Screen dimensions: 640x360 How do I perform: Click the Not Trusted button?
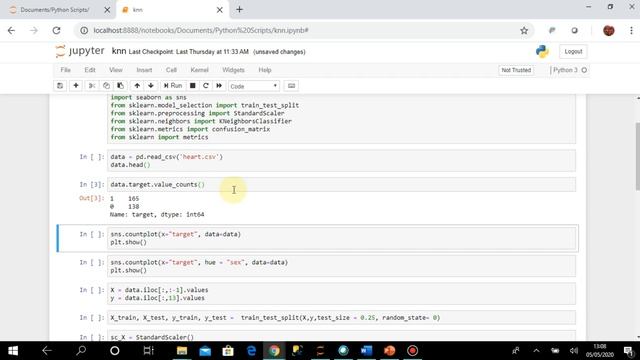[516, 70]
